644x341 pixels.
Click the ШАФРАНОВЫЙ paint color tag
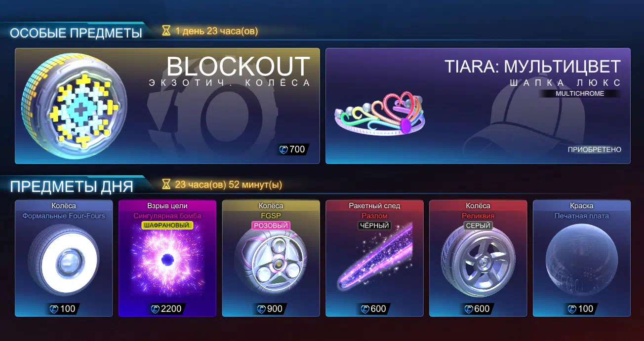167,226
